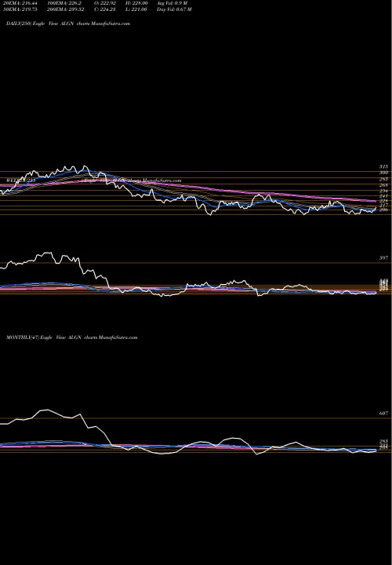
Task: Click the 254 price level label
Action: point(383,191)
